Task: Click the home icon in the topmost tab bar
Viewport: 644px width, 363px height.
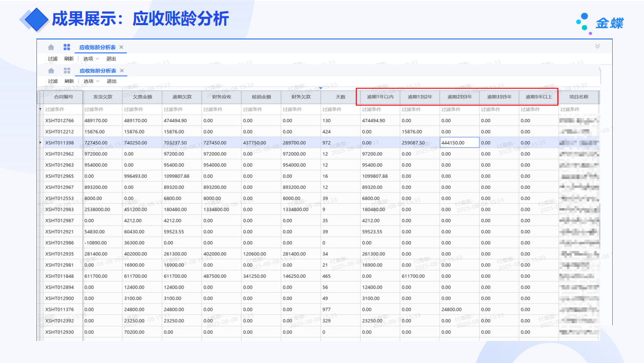Action: coord(51,47)
